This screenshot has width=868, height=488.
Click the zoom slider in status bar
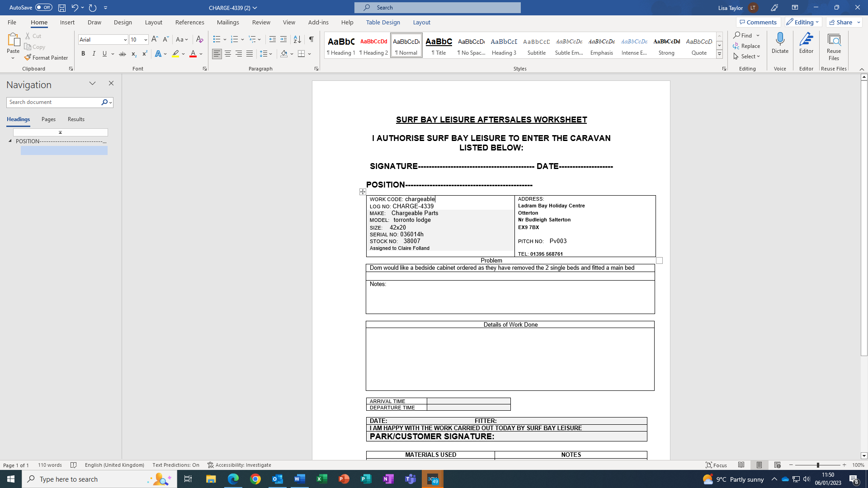point(817,465)
